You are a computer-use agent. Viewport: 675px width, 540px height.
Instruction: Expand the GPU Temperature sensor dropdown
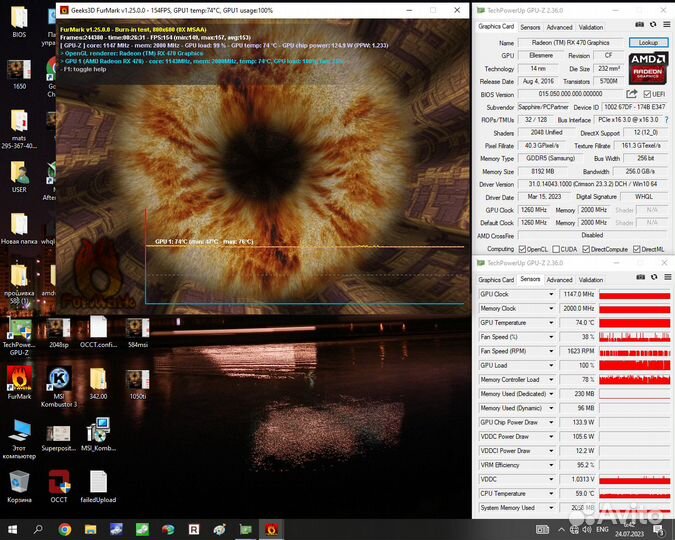tap(551, 323)
